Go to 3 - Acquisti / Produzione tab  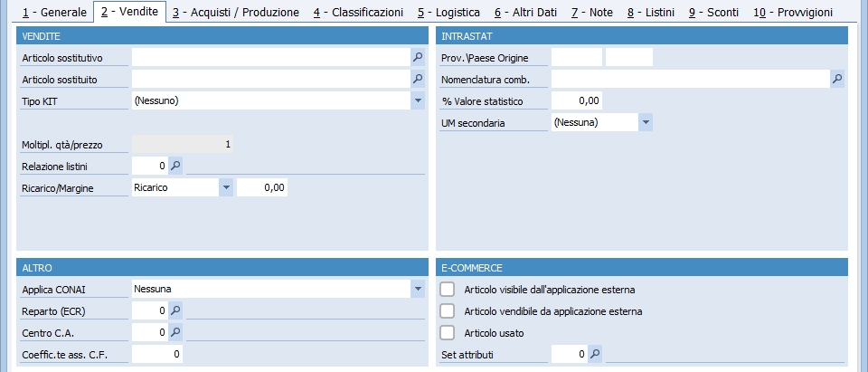coord(236,12)
